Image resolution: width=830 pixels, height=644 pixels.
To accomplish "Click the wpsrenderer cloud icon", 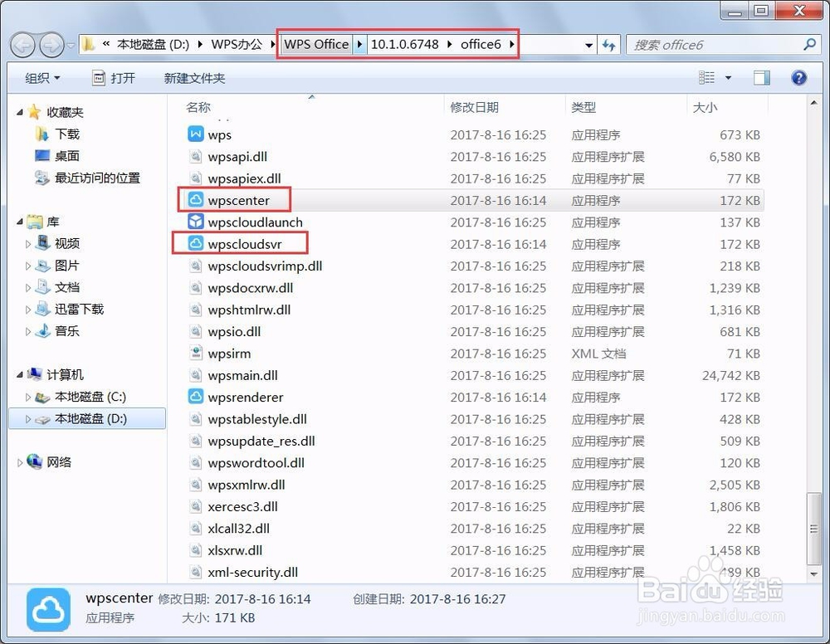I will coord(195,397).
